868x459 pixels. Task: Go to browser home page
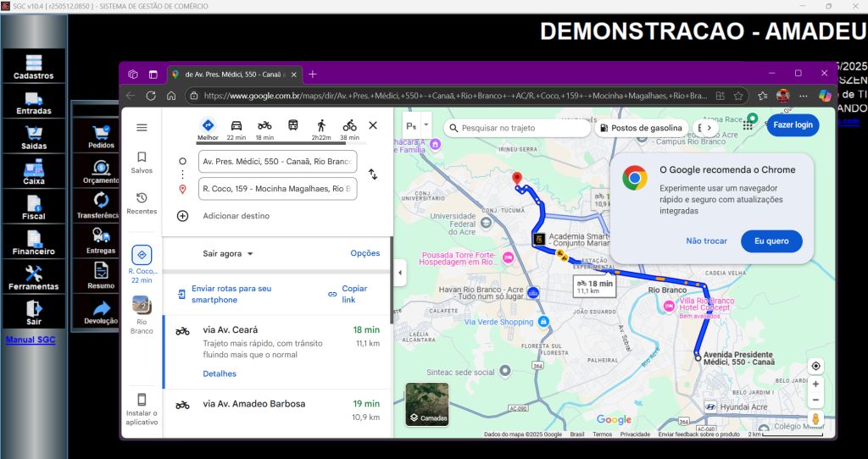[171, 96]
